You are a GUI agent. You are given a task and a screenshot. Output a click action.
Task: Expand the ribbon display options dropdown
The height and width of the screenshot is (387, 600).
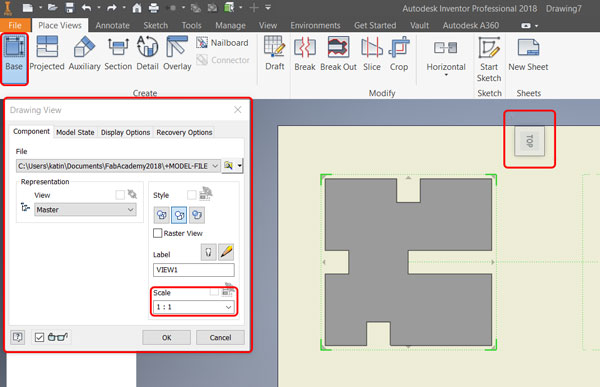[x=536, y=26]
